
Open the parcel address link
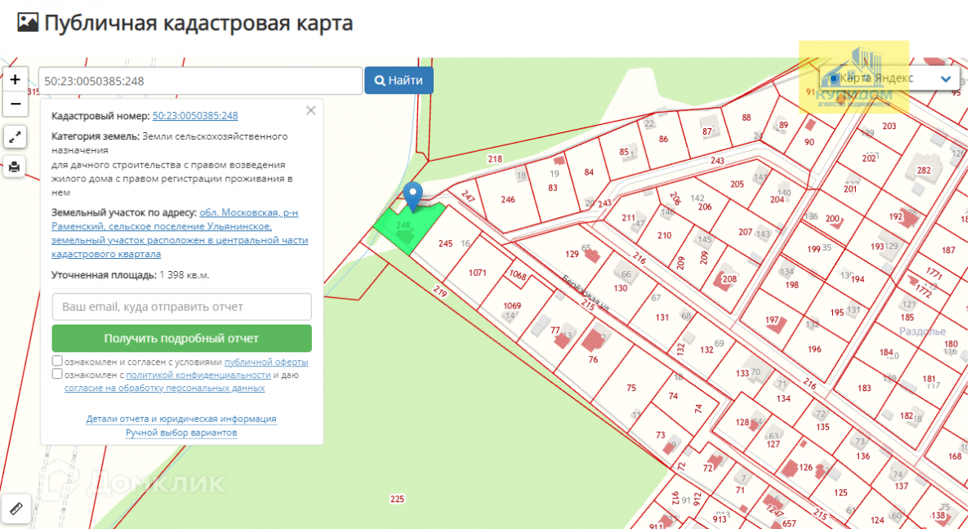[180, 233]
